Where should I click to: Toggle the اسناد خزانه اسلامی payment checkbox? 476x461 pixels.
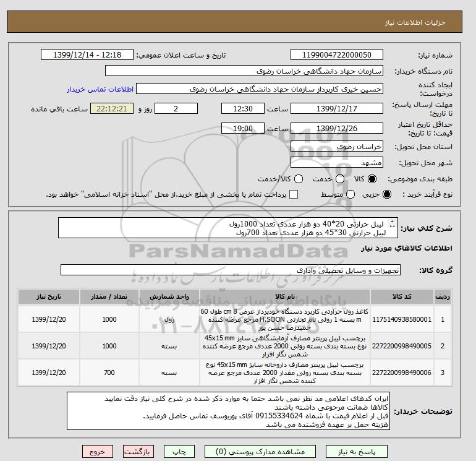[x=294, y=194]
